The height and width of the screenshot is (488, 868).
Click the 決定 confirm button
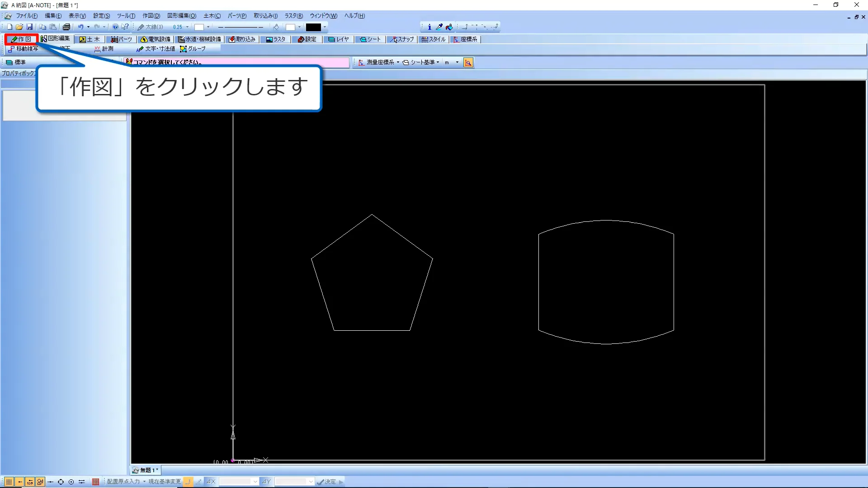pos(327,482)
